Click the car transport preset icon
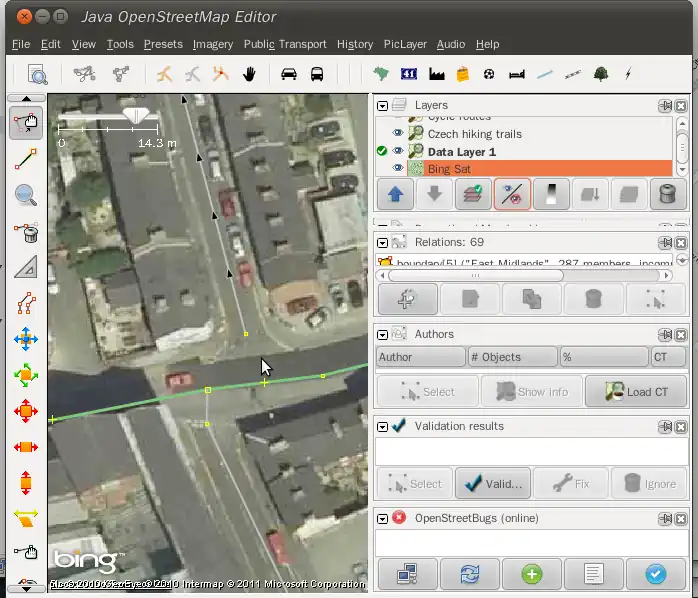This screenshot has height=598, width=698. [x=289, y=74]
